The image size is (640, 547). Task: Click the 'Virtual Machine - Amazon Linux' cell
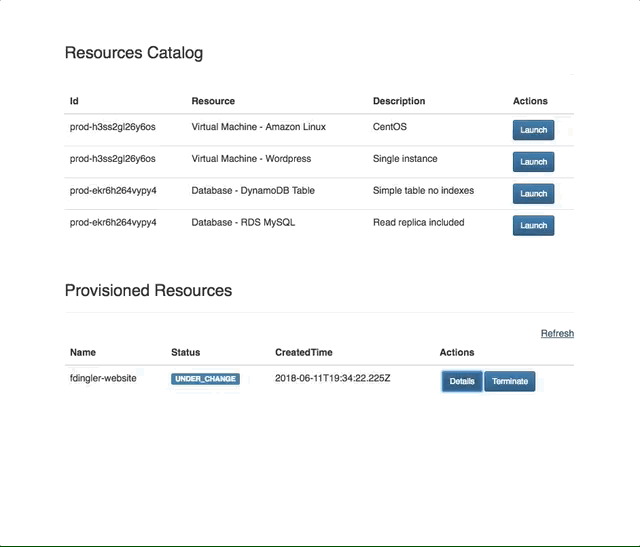(258, 127)
